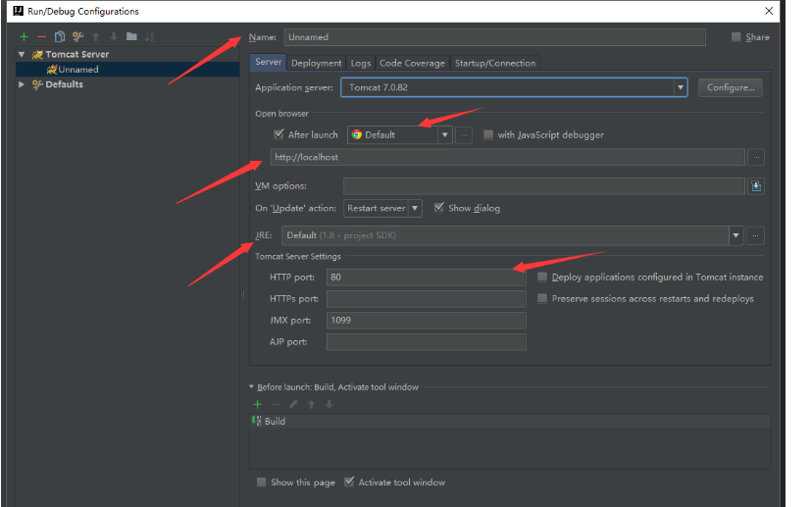Click the Configure... button
The image size is (812, 507).
[x=731, y=87]
